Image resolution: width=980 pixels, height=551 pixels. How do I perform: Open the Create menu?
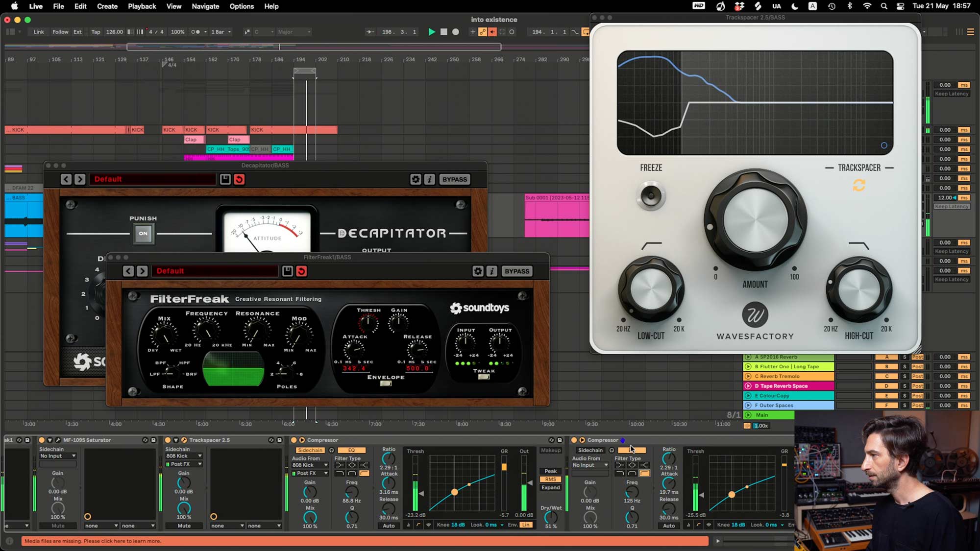(x=107, y=6)
